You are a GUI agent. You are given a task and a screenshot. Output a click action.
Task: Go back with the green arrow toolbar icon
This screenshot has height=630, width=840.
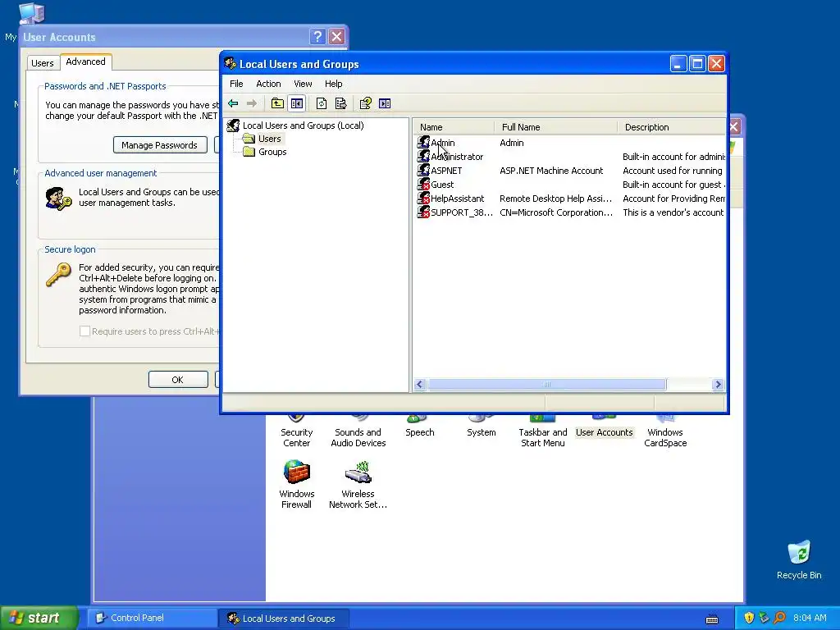[x=233, y=103]
